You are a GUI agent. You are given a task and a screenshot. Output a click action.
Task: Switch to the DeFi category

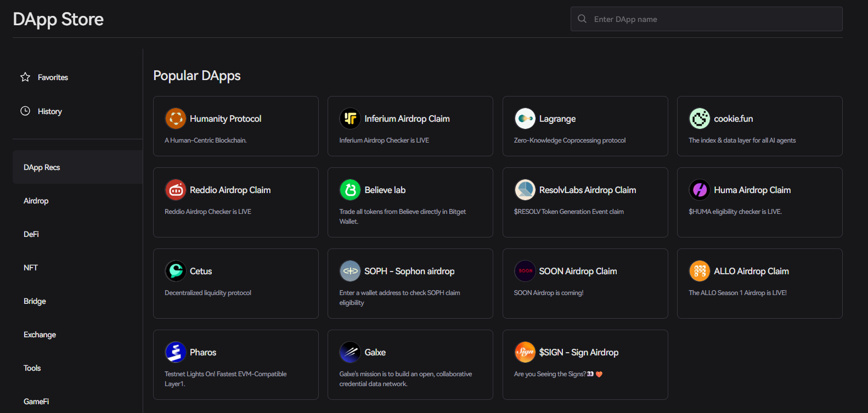pyautogui.click(x=31, y=234)
